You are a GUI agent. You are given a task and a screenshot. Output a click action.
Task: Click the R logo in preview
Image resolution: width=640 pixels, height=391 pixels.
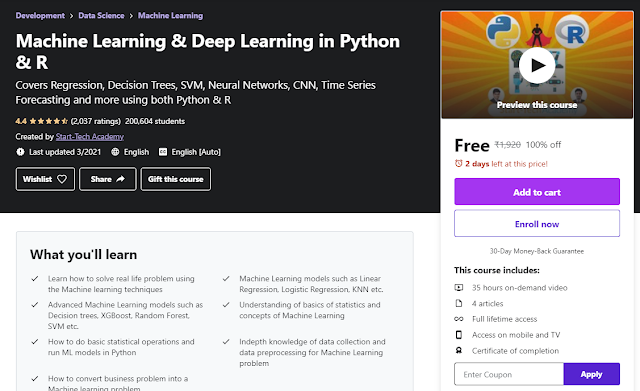click(x=572, y=31)
